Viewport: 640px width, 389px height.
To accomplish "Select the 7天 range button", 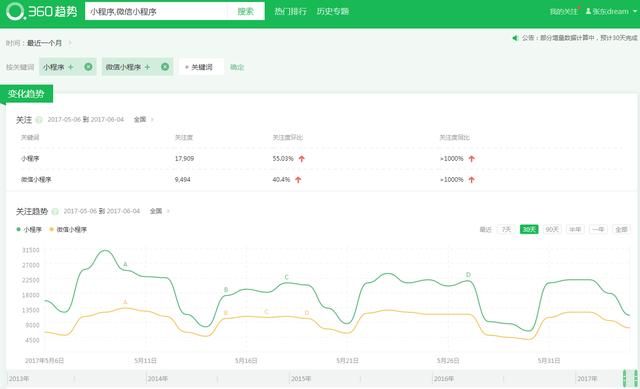I will 506,229.
